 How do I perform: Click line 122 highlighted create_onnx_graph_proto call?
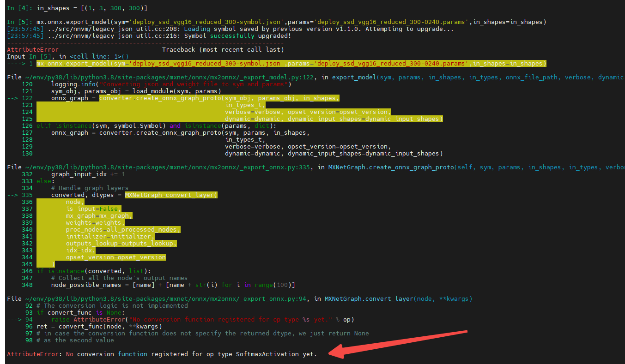[219, 98]
